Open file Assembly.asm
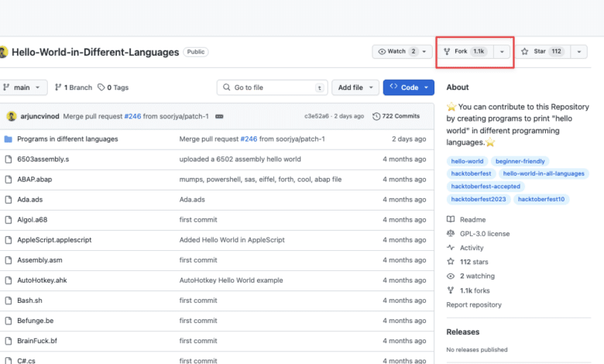The width and height of the screenshot is (604, 364). coord(39,260)
